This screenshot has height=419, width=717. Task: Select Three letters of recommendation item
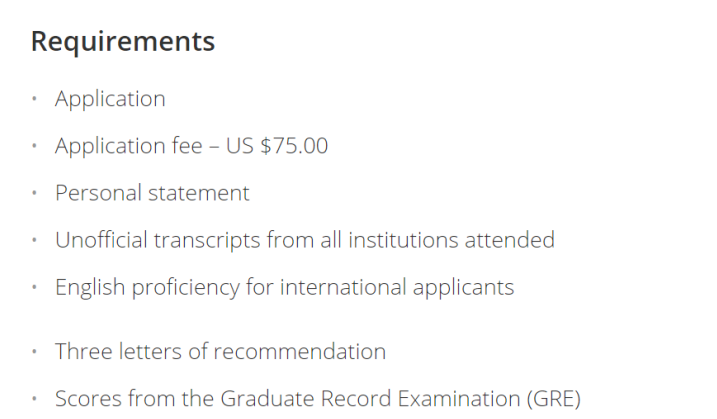220,352
